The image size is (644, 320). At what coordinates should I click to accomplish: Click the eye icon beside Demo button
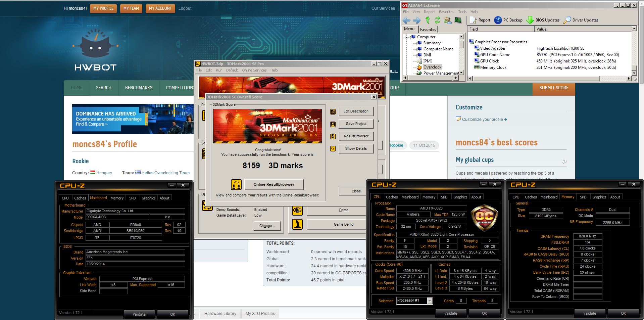[297, 210]
